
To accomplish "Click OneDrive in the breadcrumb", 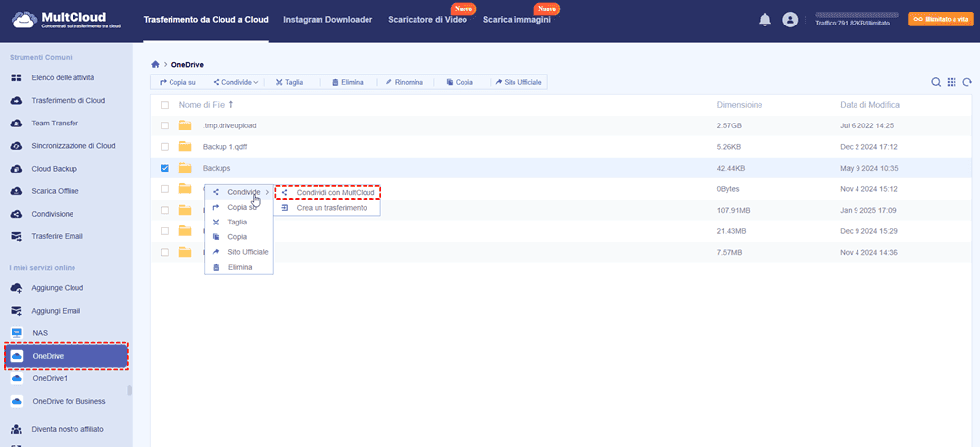I will 187,65.
